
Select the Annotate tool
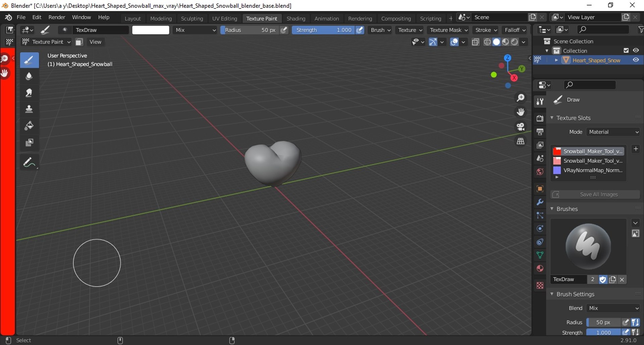pos(29,162)
